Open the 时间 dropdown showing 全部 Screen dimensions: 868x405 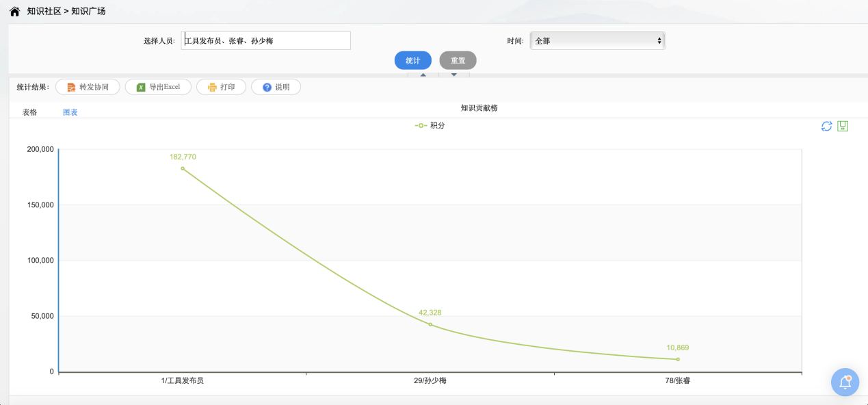coord(597,40)
